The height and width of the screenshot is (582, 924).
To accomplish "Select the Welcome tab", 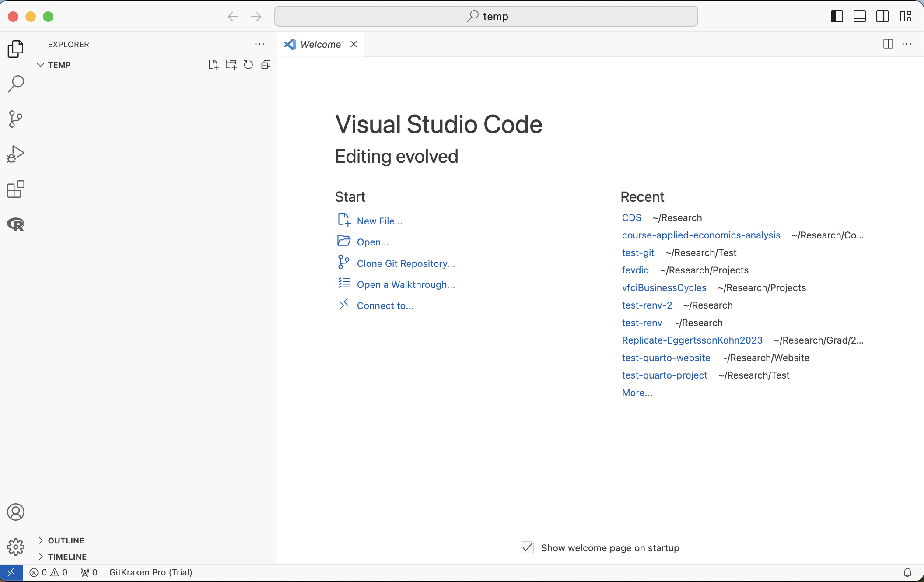I will [320, 44].
